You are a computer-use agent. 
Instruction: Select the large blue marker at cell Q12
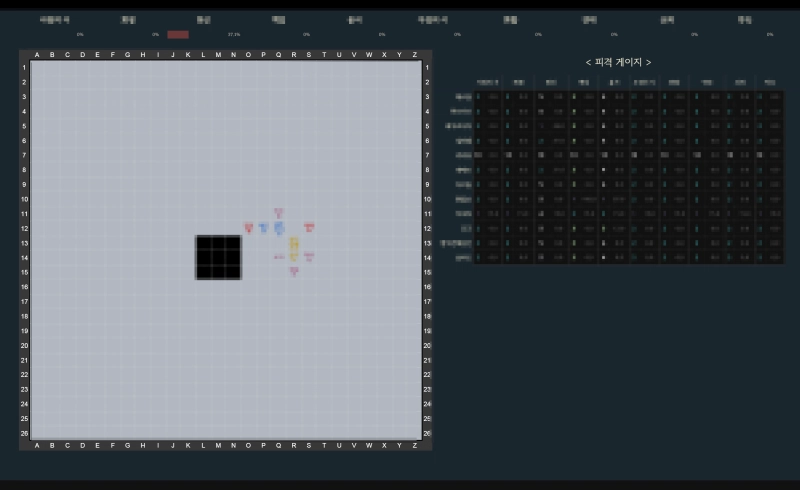pos(279,228)
